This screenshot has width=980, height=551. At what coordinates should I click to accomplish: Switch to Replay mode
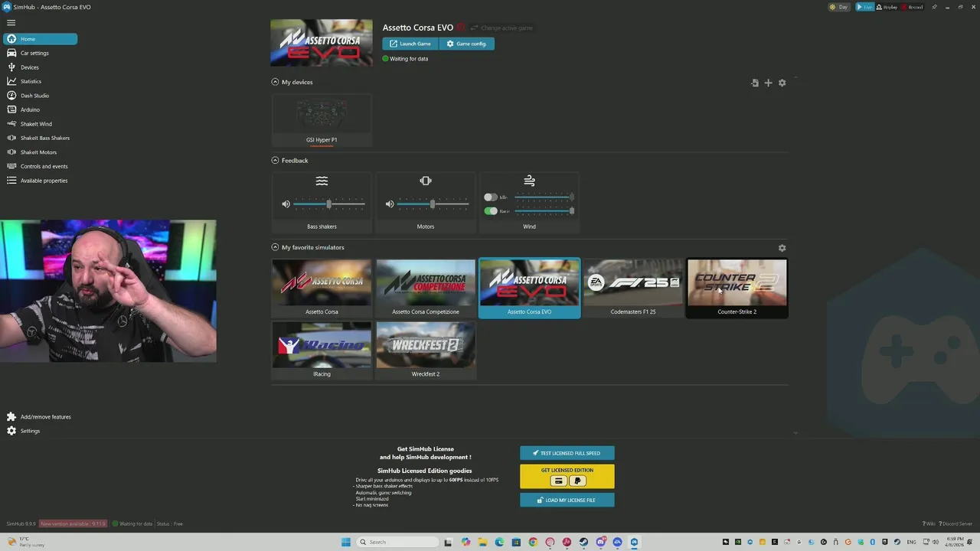(887, 7)
